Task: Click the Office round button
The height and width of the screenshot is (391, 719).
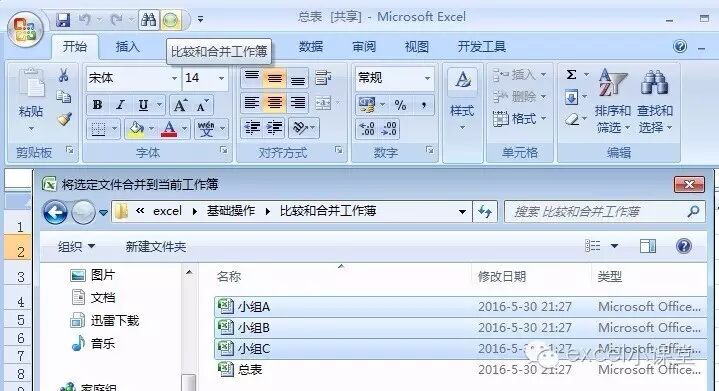Action: point(25,28)
